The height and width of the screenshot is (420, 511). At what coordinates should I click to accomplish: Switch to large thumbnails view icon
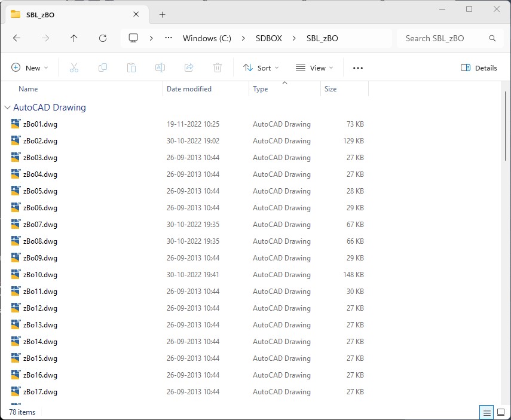tap(501, 412)
